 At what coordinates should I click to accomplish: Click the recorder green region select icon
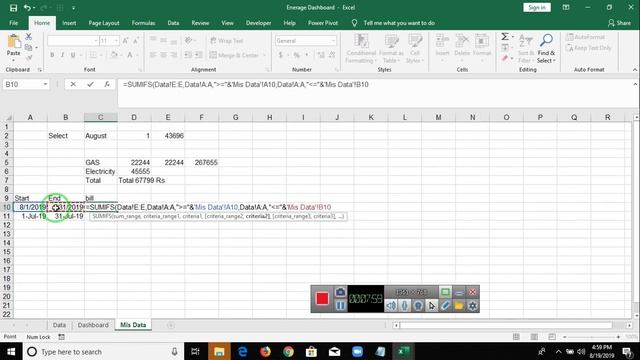pyautogui.click(x=445, y=292)
